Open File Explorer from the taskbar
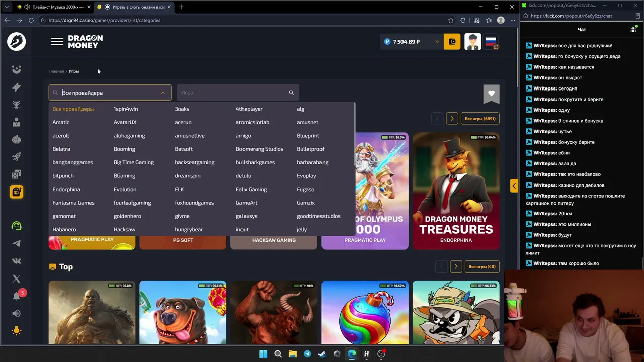The width and height of the screenshot is (644, 362). pos(292,354)
